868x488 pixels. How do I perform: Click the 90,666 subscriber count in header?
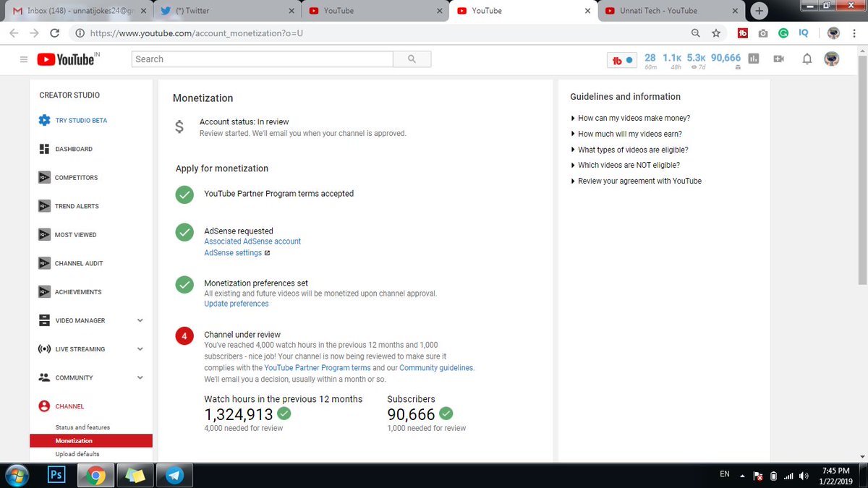pos(726,58)
